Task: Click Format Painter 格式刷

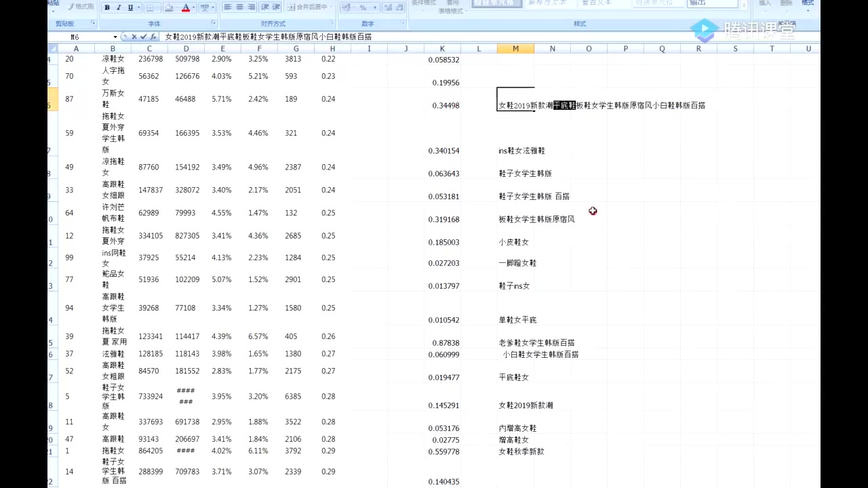Action: click(81, 7)
